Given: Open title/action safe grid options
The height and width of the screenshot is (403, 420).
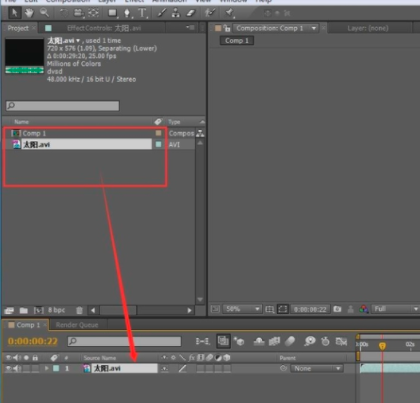Looking at the screenshot, I should coord(269,309).
